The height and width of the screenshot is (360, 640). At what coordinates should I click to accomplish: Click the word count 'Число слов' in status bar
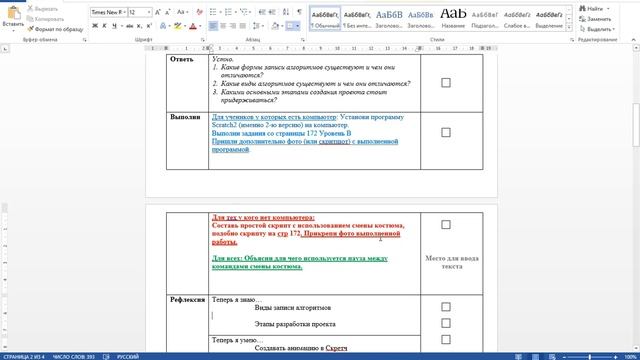pyautogui.click(x=73, y=357)
